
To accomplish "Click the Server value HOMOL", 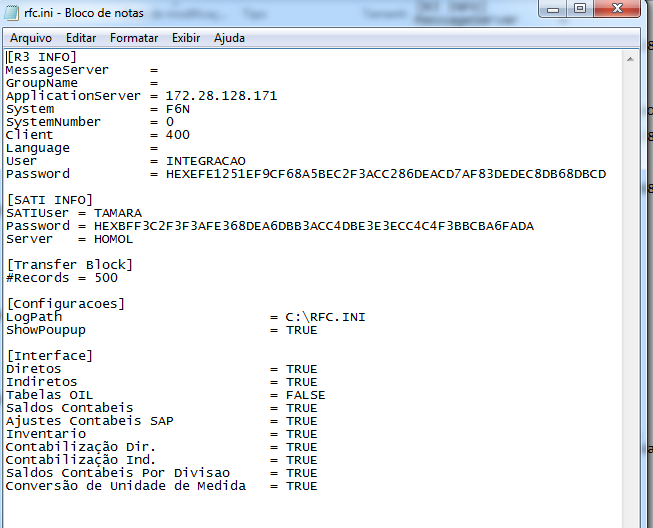I will pyautogui.click(x=113, y=239).
